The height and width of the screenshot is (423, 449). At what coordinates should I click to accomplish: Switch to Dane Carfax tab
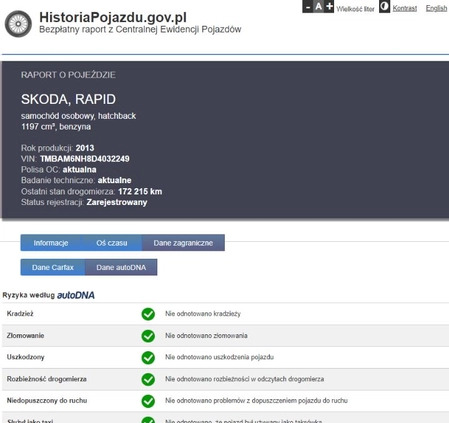click(x=53, y=267)
